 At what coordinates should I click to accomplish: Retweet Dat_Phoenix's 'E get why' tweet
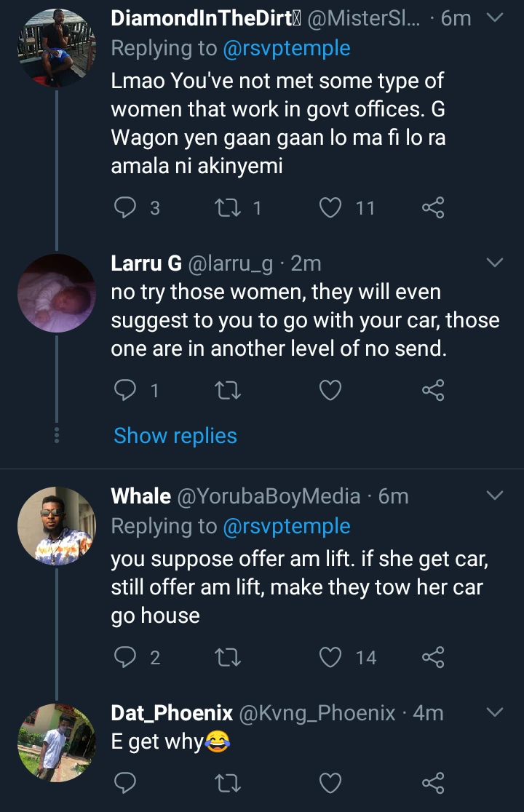click(229, 784)
